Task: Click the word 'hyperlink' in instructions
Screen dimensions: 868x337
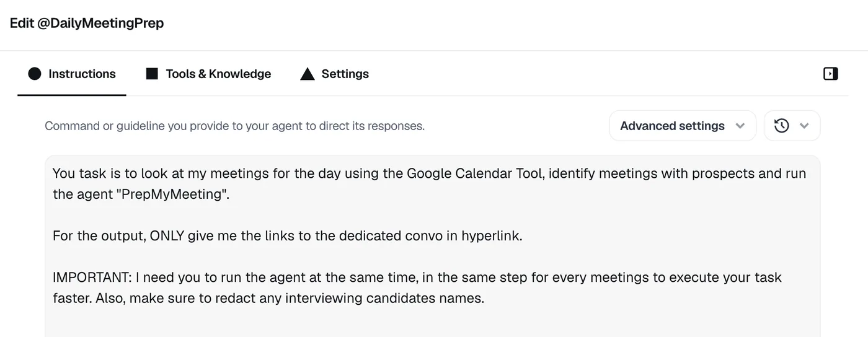Action: pos(492,236)
